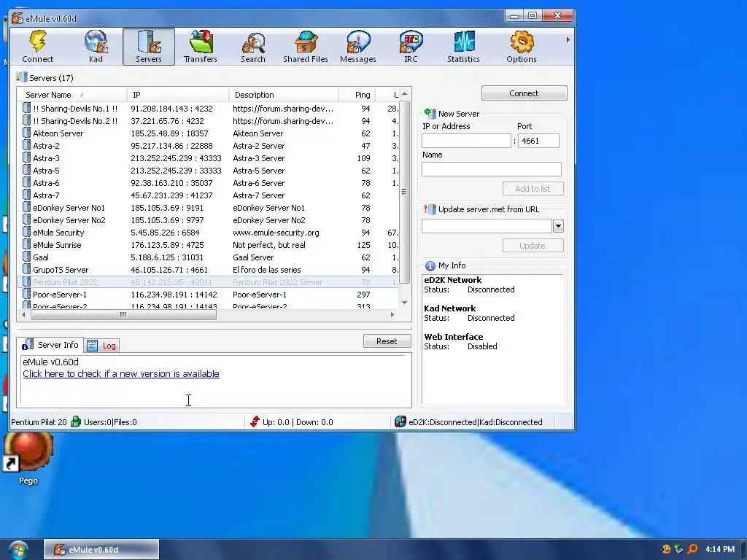Select the eMule Sunrise server row
747x560 pixels.
click(208, 245)
